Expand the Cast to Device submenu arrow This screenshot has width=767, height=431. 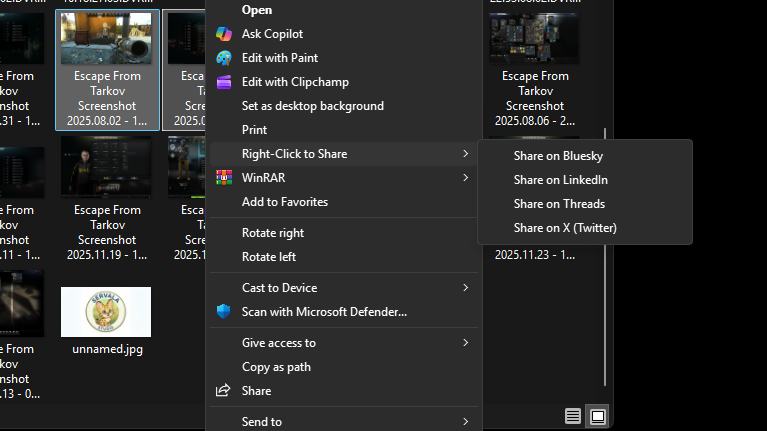[465, 288]
